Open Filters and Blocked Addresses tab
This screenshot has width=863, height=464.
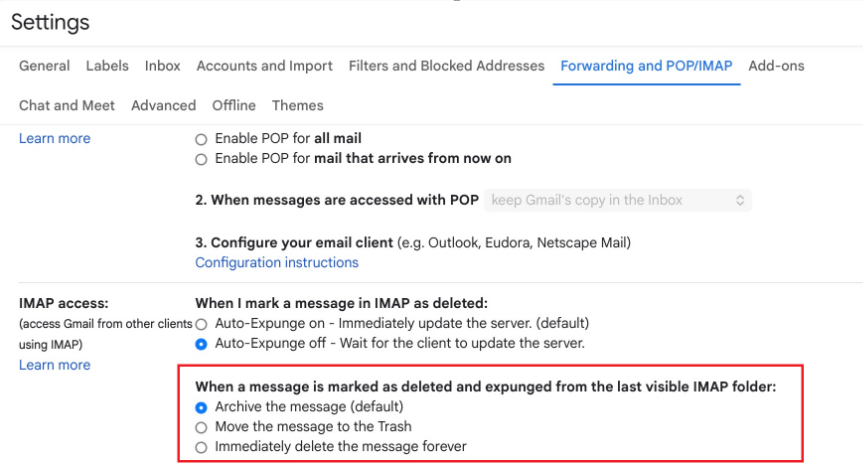point(446,66)
